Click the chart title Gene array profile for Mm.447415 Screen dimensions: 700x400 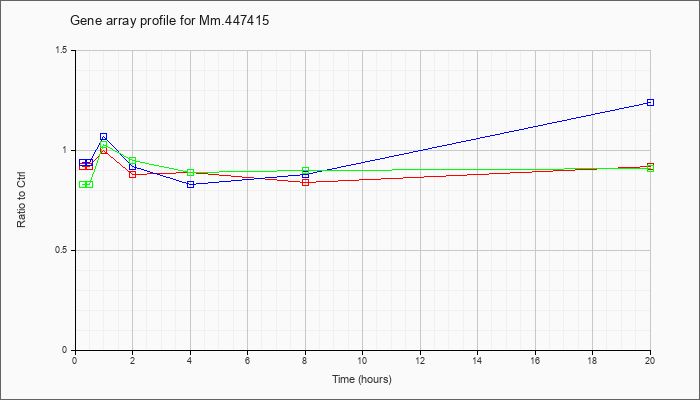coord(170,21)
